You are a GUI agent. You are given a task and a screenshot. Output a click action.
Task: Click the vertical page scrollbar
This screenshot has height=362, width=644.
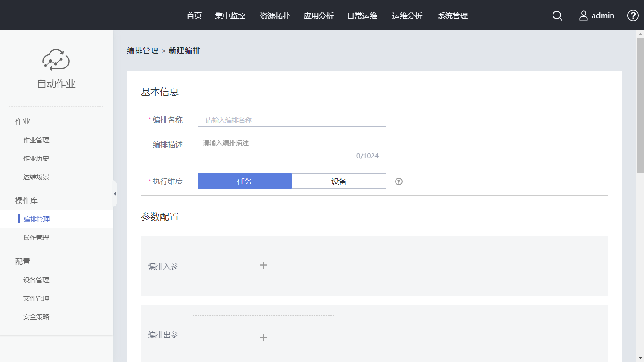[640, 105]
